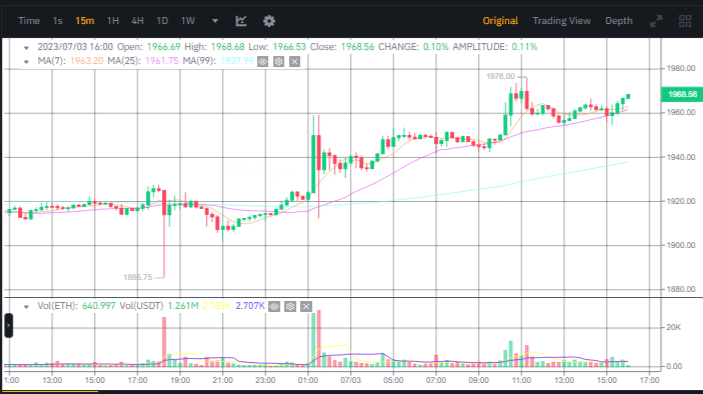
Task: Click the AMPLITUDE value 0.11%
Action: 524,47
